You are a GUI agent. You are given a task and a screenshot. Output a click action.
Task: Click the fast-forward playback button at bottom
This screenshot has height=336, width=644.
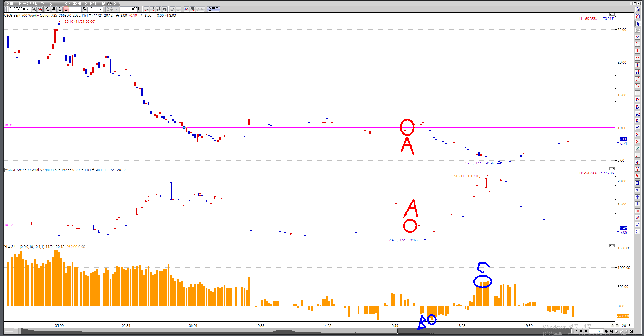[586, 331]
